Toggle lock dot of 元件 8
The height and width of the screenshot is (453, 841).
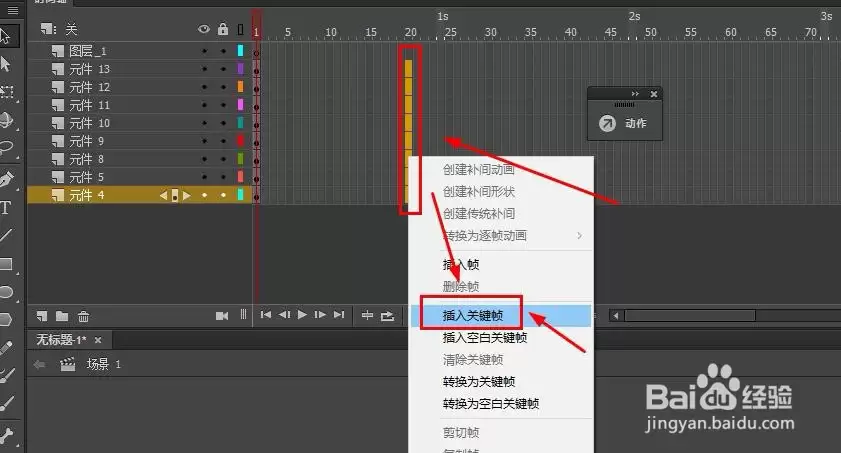tap(223, 159)
